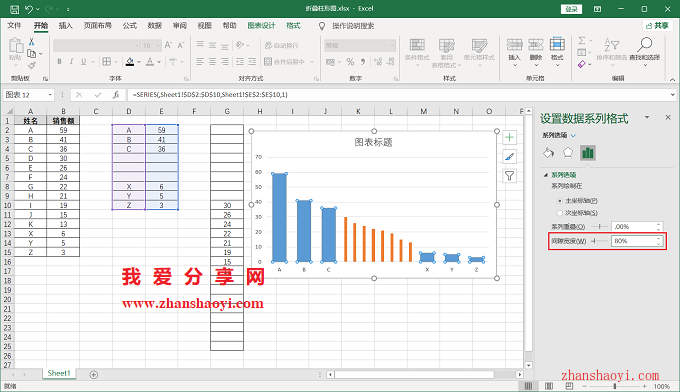Click the Font Color A icon
Image resolution: width=680 pixels, height=392 pixels.
click(150, 62)
